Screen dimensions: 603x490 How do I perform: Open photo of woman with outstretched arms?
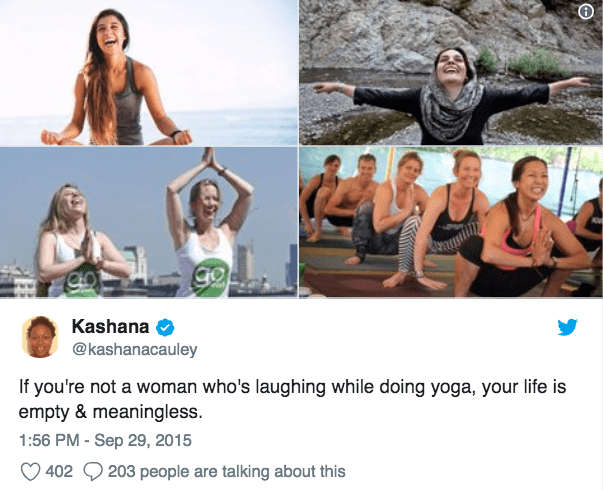[451, 72]
